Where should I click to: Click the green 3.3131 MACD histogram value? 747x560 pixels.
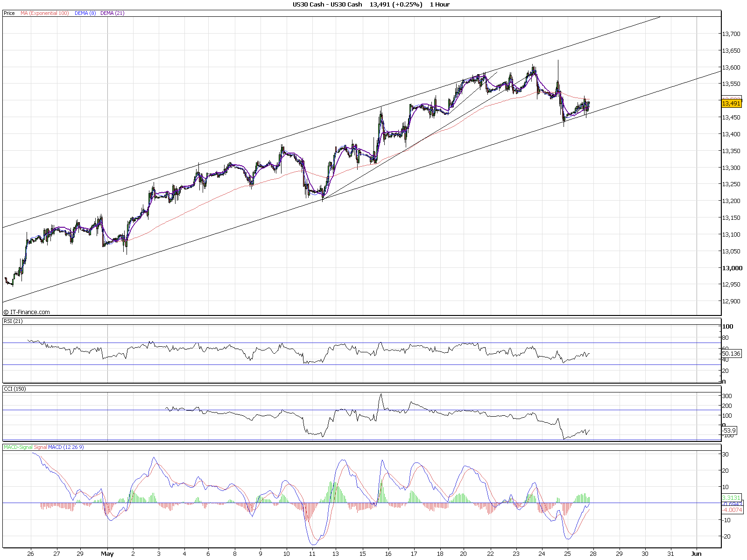pyautogui.click(x=732, y=498)
